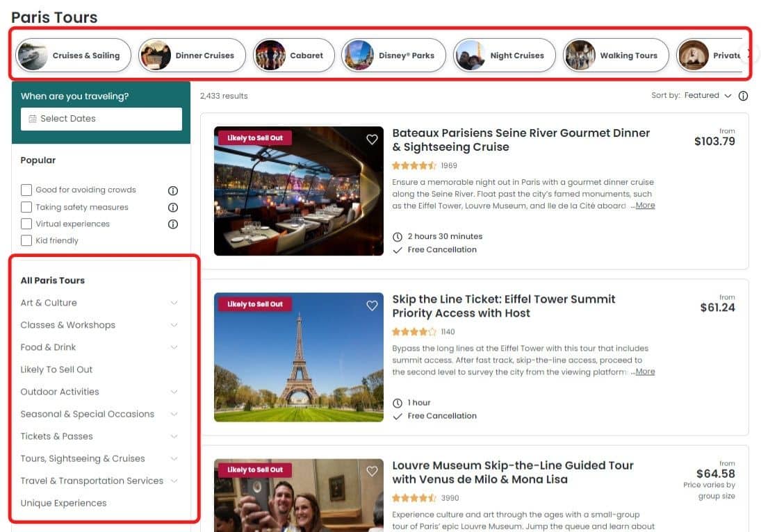
Task: Click the 1140 reviews rating stars
Action: click(414, 332)
